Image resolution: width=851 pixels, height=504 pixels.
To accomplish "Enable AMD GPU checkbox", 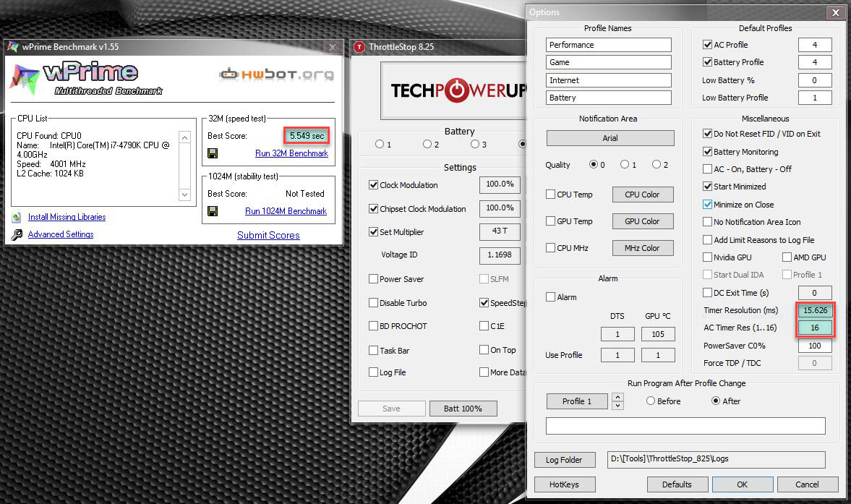I will pyautogui.click(x=787, y=257).
